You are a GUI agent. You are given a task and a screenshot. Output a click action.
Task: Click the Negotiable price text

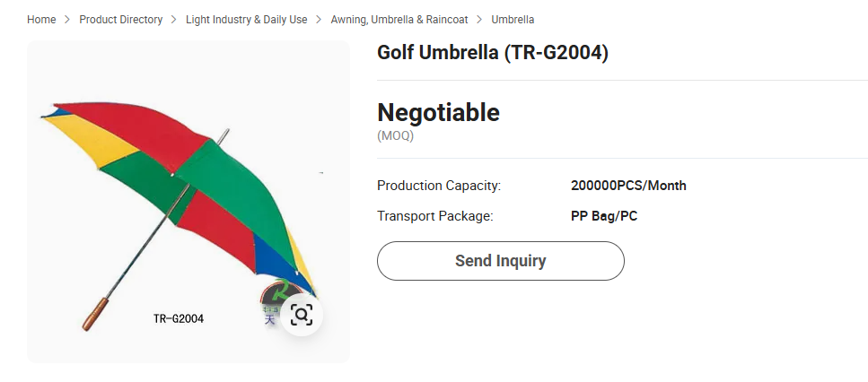[438, 113]
